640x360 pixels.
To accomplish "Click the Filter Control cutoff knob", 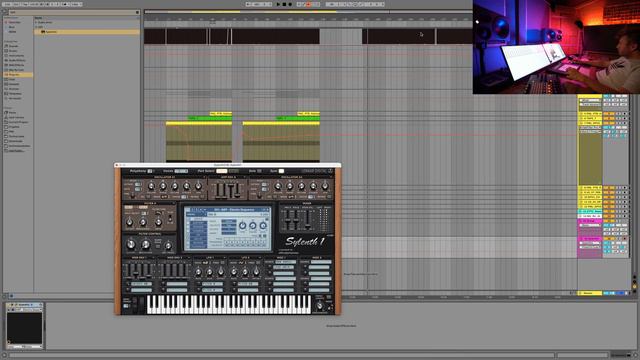I will coord(131,244).
